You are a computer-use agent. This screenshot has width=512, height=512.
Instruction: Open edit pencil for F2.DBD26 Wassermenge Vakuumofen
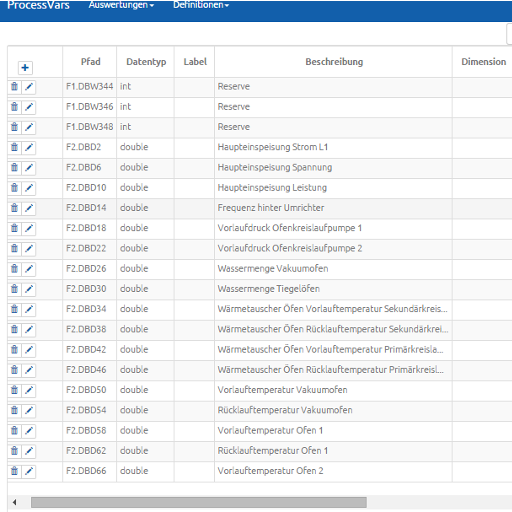coord(29,269)
